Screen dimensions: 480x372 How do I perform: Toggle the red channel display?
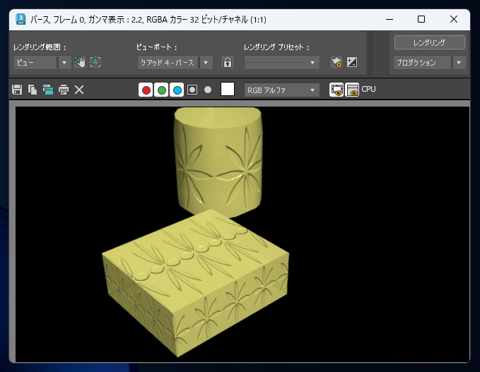click(x=146, y=90)
